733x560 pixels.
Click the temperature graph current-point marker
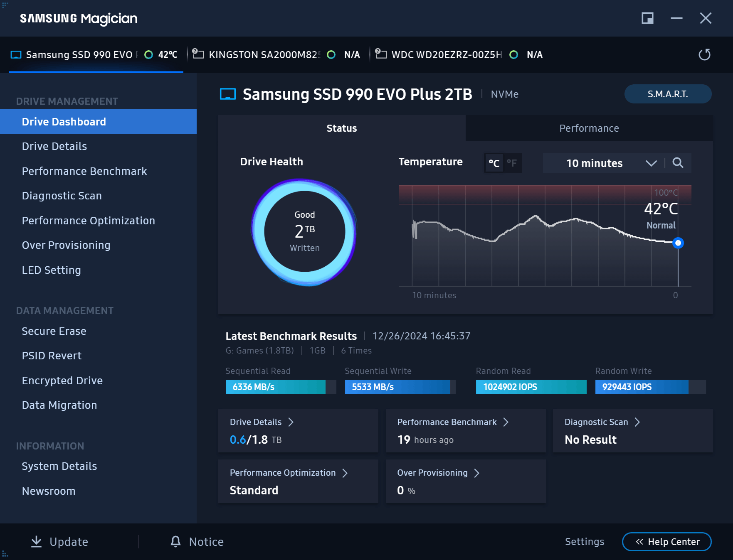coord(678,243)
